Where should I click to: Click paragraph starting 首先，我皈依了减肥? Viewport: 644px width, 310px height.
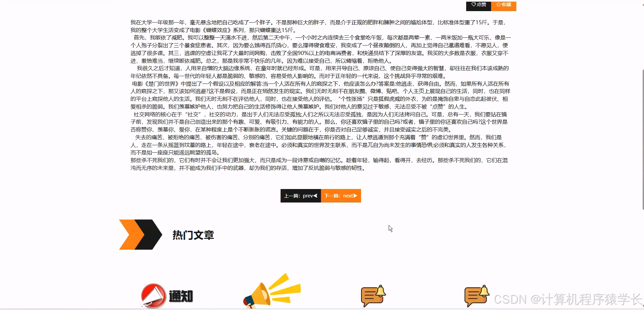[x=321, y=49]
